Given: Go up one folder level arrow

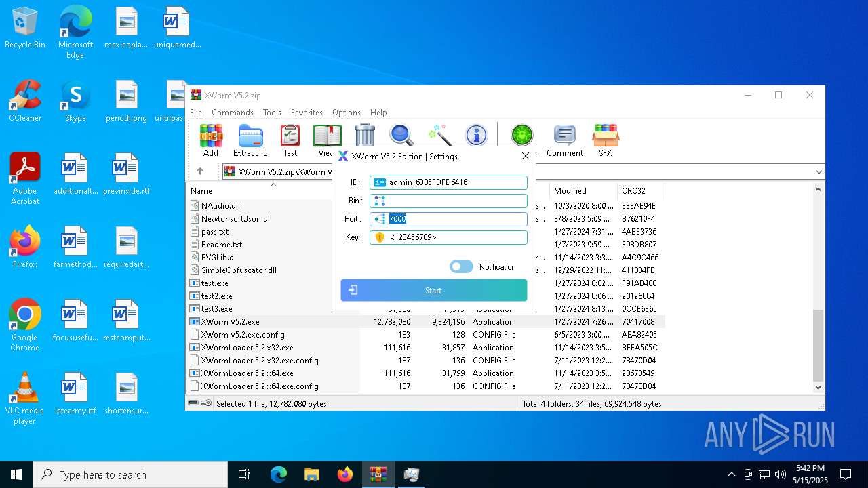Looking at the screenshot, I should (x=200, y=171).
